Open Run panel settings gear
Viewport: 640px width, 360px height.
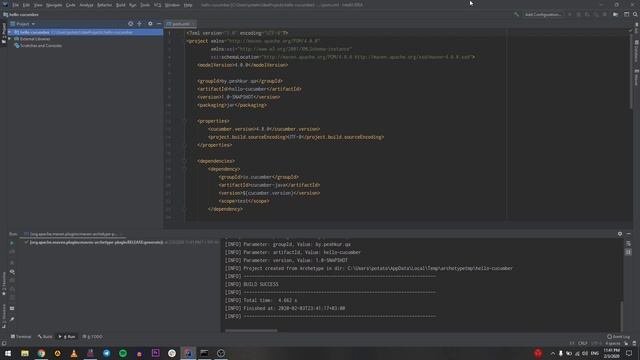[x=620, y=234]
